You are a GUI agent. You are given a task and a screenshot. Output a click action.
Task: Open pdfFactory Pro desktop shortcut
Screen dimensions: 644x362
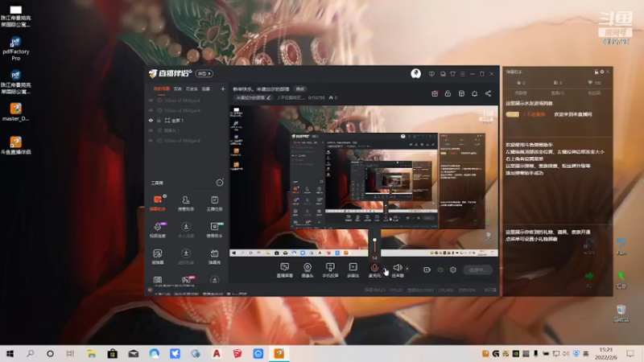[x=15, y=48]
